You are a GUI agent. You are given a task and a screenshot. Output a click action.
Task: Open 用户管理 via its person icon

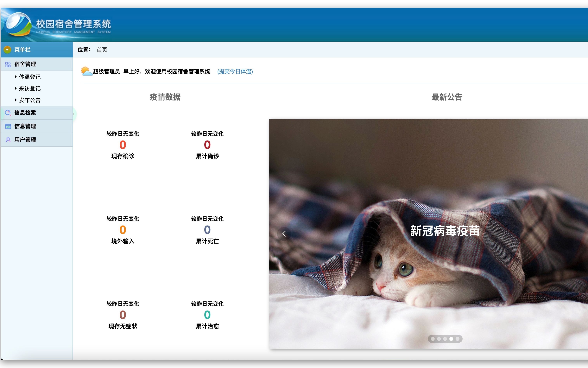coord(8,140)
